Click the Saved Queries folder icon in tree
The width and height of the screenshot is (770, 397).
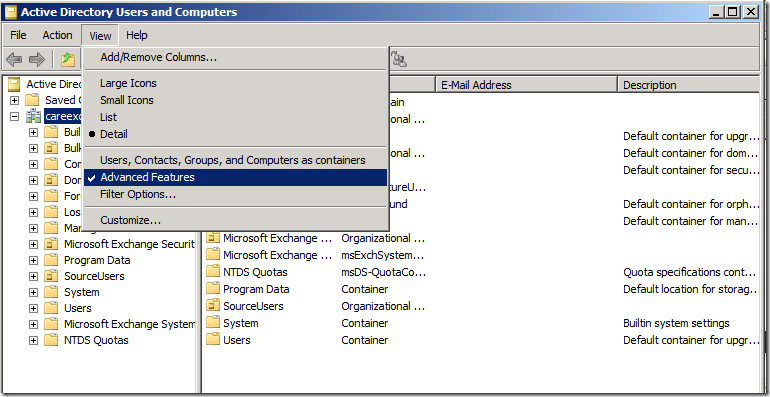(32, 100)
